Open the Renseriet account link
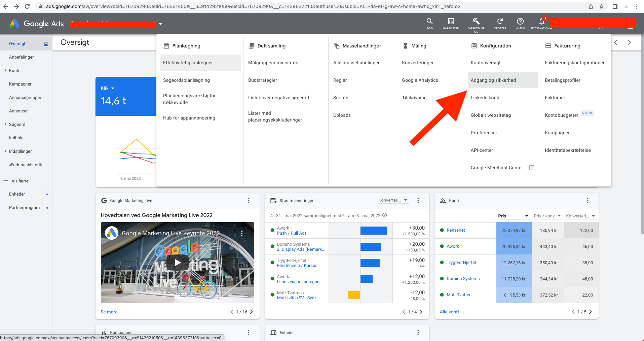644x341 pixels. point(456,230)
